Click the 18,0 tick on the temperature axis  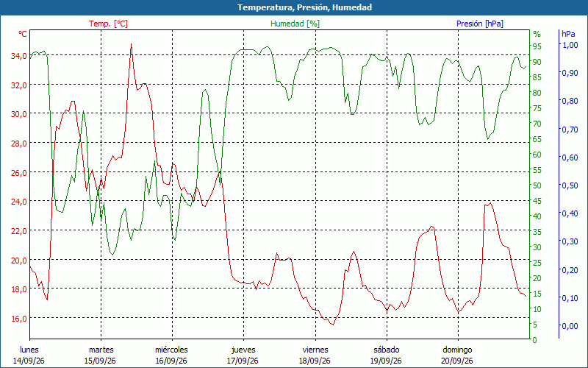click(x=19, y=289)
